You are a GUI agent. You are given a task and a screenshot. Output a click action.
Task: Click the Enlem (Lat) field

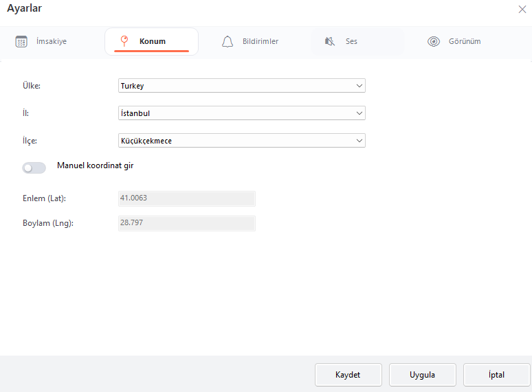tap(187, 198)
